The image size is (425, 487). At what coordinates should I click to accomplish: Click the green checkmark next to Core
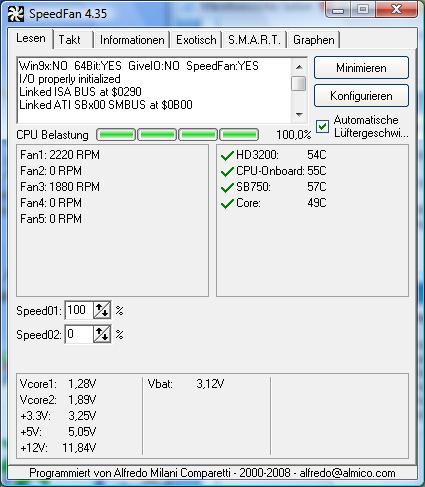(x=227, y=203)
